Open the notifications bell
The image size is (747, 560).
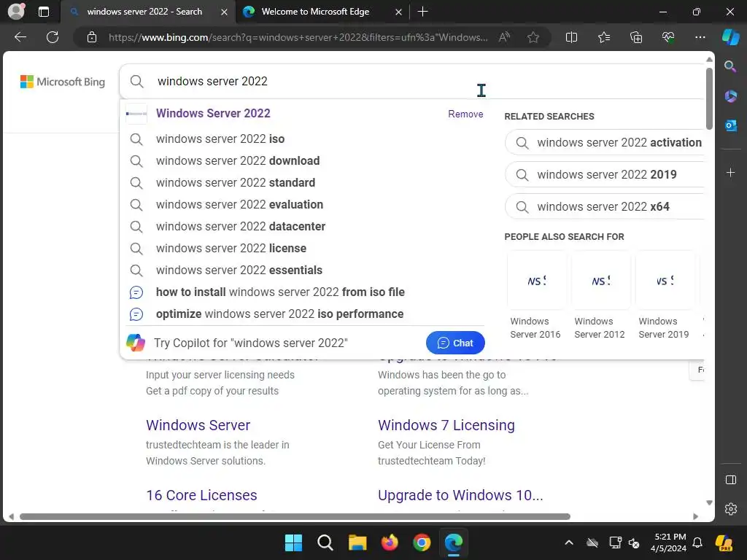[x=697, y=542]
